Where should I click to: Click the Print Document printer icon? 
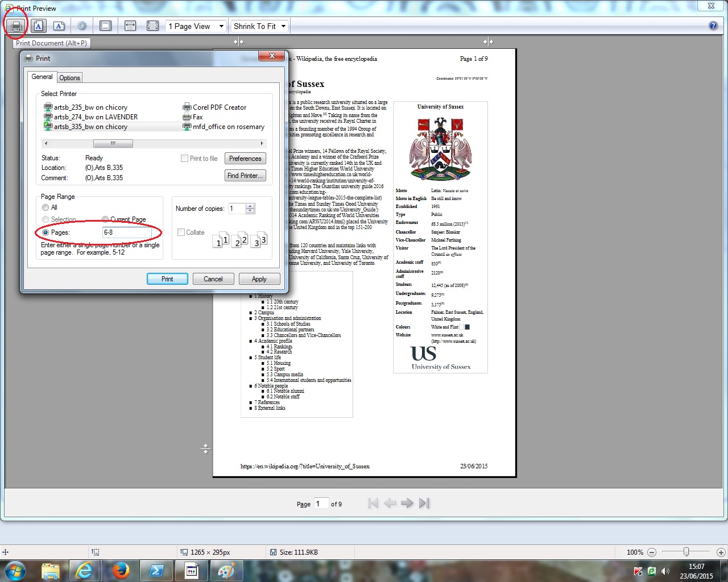click(16, 26)
